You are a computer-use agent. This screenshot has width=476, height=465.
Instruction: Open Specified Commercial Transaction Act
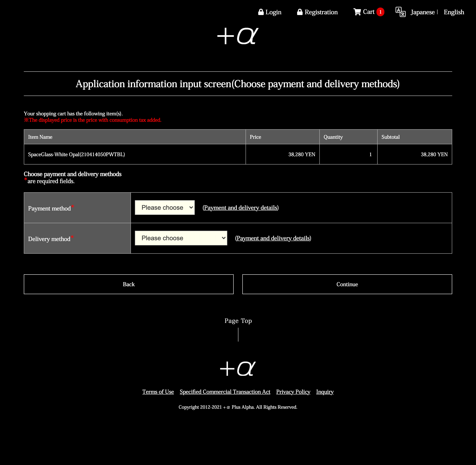(x=225, y=392)
